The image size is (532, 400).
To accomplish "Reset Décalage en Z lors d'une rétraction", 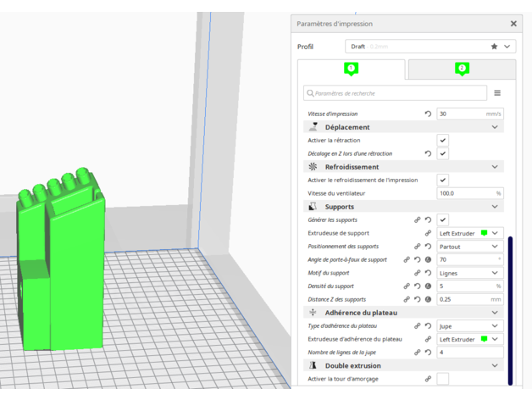I will click(x=428, y=153).
